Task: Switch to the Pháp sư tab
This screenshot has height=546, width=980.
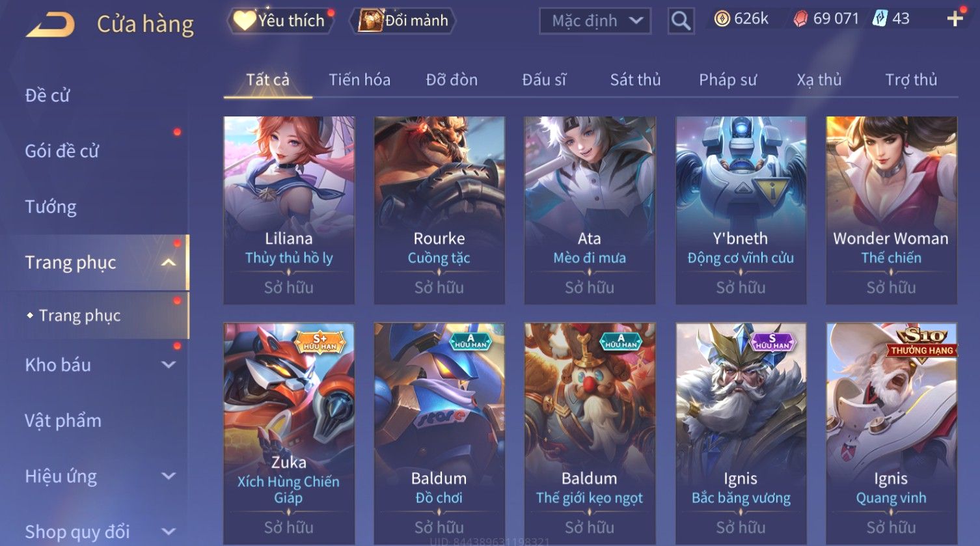Action: (728, 79)
